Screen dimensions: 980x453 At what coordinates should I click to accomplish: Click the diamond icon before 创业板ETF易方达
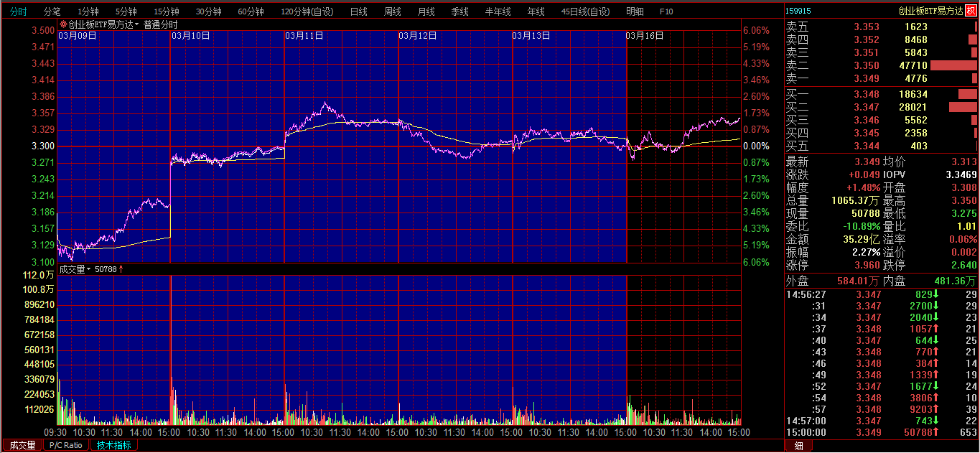[x=63, y=24]
